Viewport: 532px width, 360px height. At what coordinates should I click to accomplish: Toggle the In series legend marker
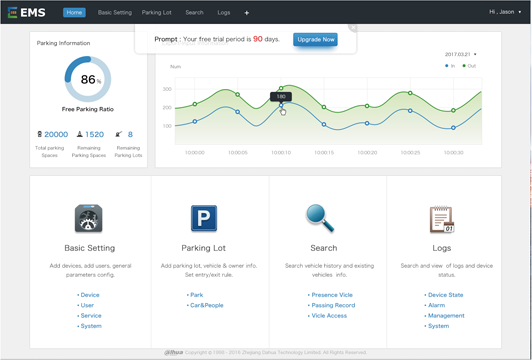coord(446,66)
